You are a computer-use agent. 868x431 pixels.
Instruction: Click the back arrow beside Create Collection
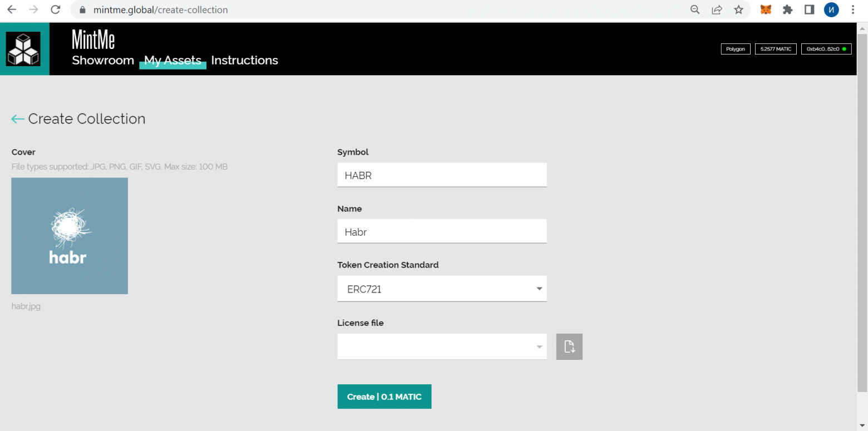[18, 119]
